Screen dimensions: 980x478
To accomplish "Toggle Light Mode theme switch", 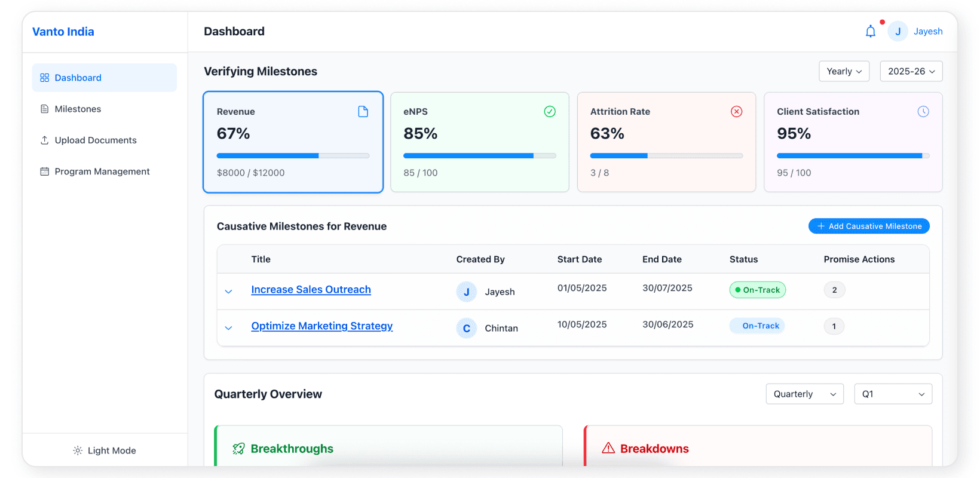I will [105, 451].
